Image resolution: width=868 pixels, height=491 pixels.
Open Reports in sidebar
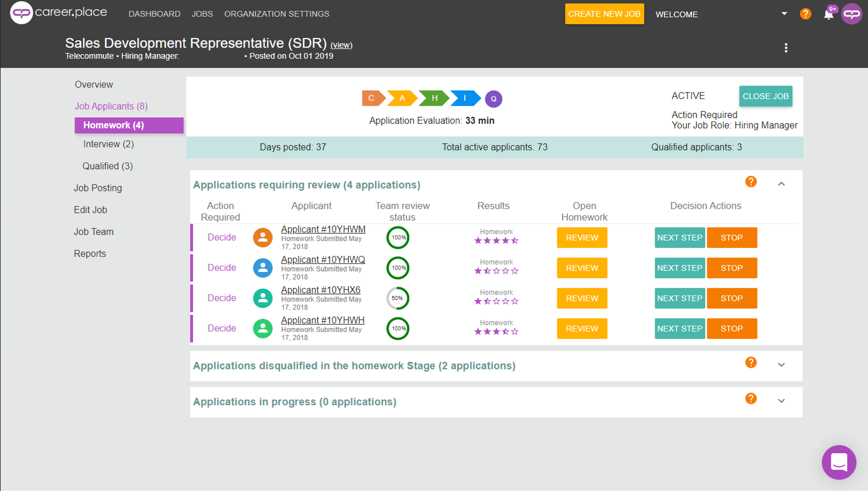pos(90,254)
